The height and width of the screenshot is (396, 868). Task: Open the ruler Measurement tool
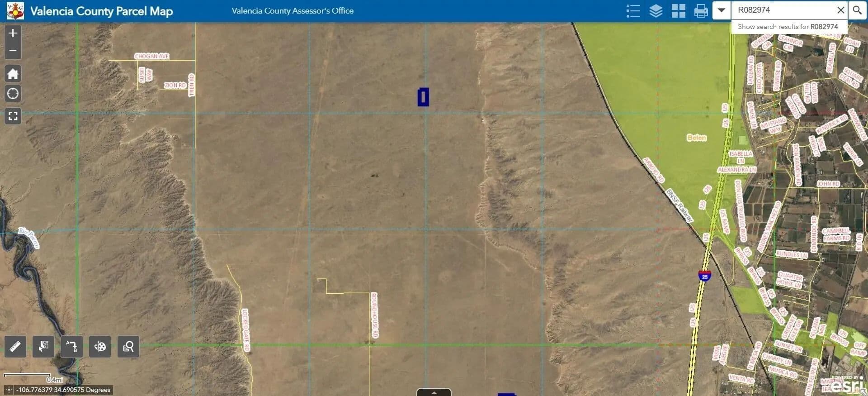(15, 347)
